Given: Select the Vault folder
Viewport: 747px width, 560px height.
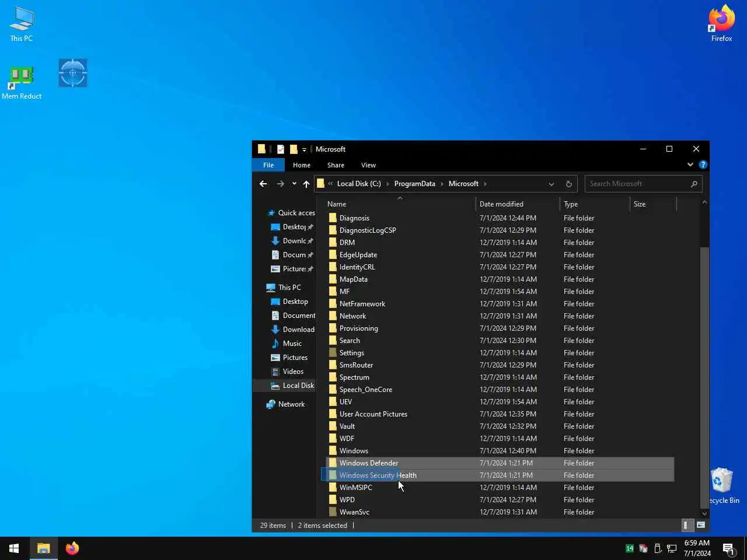Looking at the screenshot, I should [x=347, y=426].
